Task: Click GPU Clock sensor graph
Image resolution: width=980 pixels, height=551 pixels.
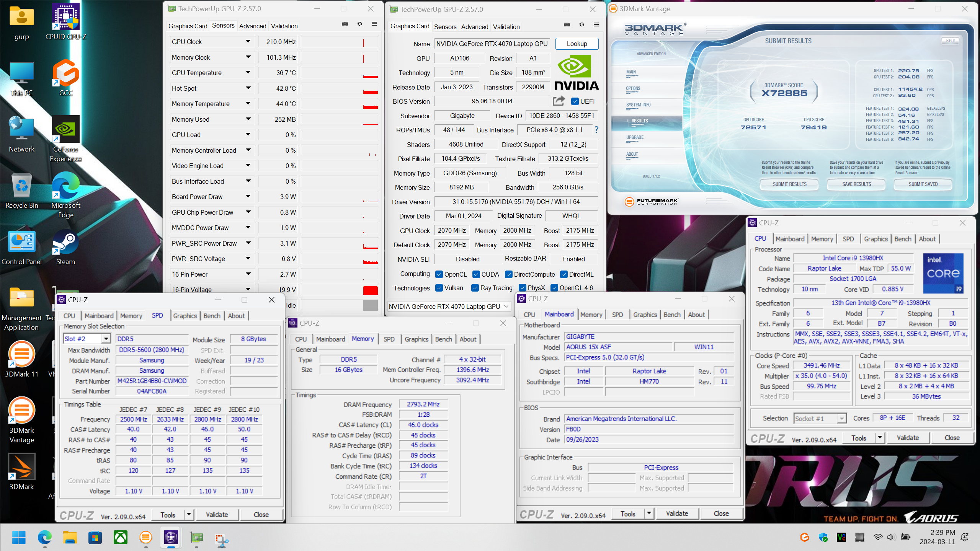Action: point(339,42)
